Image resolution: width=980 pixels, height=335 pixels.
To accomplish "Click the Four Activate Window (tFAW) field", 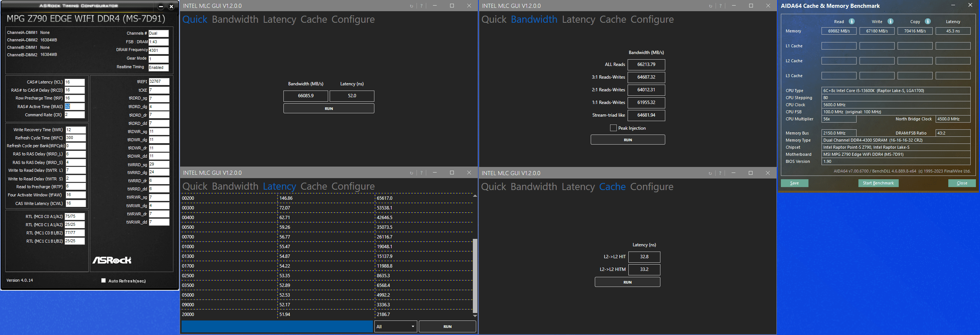I will [76, 195].
